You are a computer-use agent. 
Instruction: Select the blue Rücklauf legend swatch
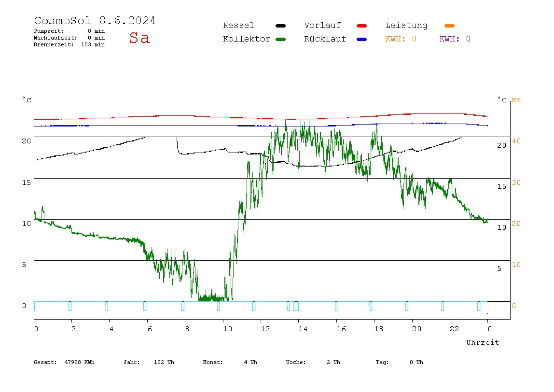coord(362,39)
